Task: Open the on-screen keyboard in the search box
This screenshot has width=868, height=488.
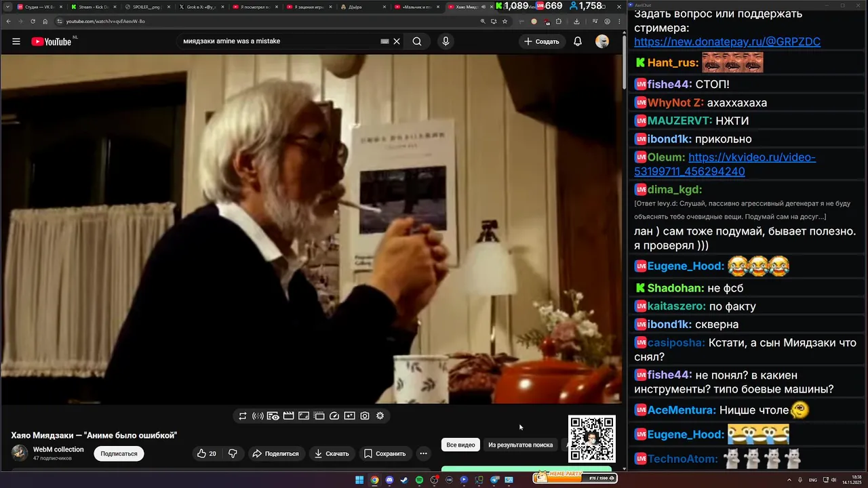Action: 384,41
